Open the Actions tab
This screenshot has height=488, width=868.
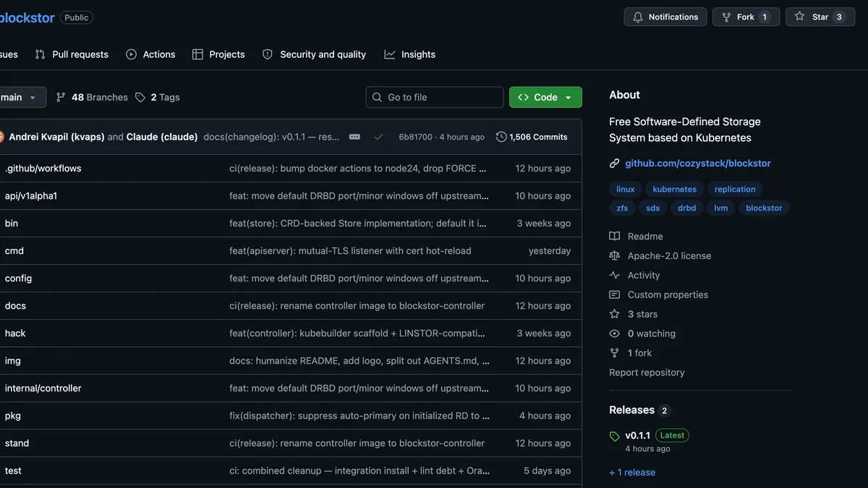coord(150,54)
